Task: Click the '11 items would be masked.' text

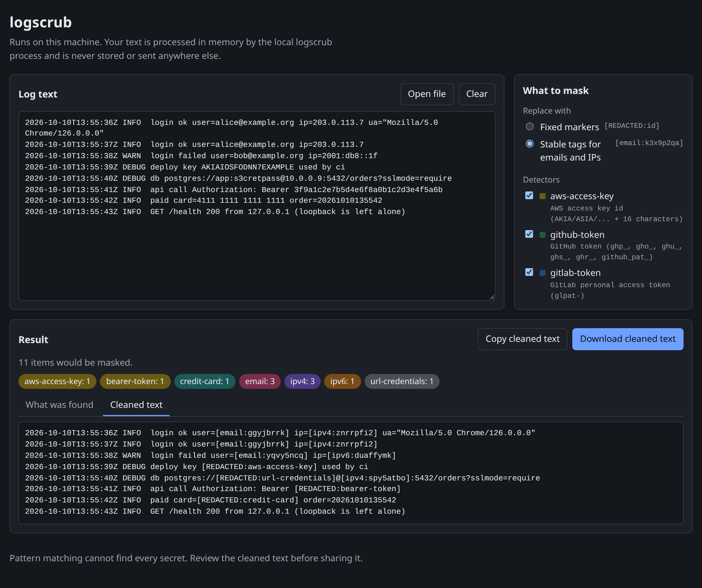Action: click(76, 362)
